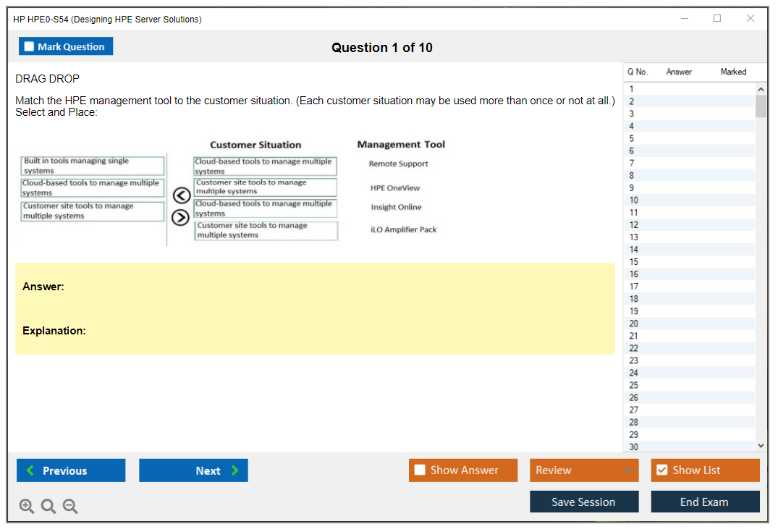Click the Answer column header

(x=678, y=72)
